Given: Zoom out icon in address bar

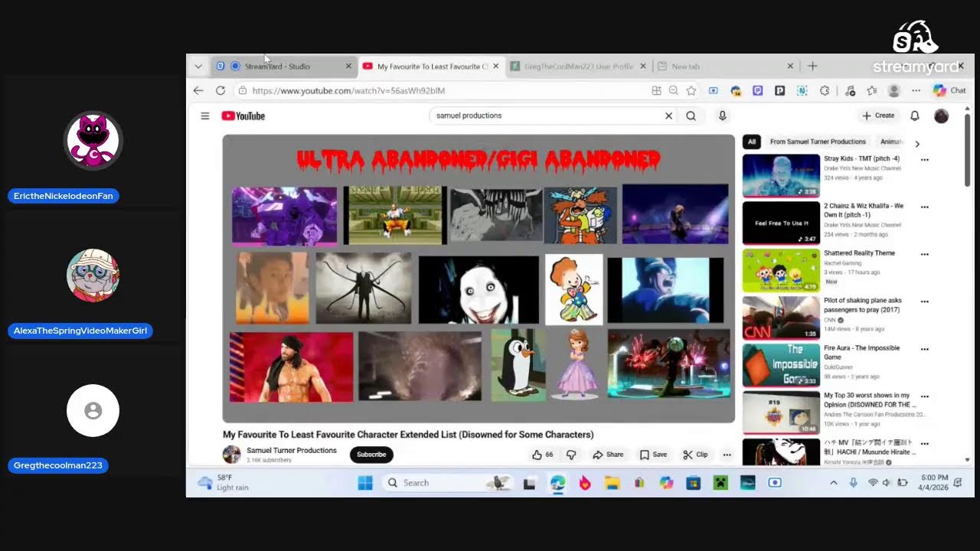Looking at the screenshot, I should 674,90.
